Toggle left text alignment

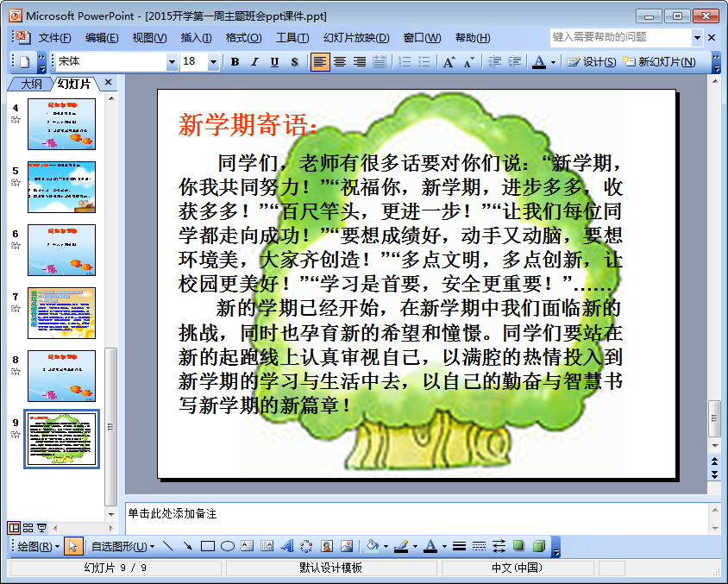pyautogui.click(x=319, y=62)
